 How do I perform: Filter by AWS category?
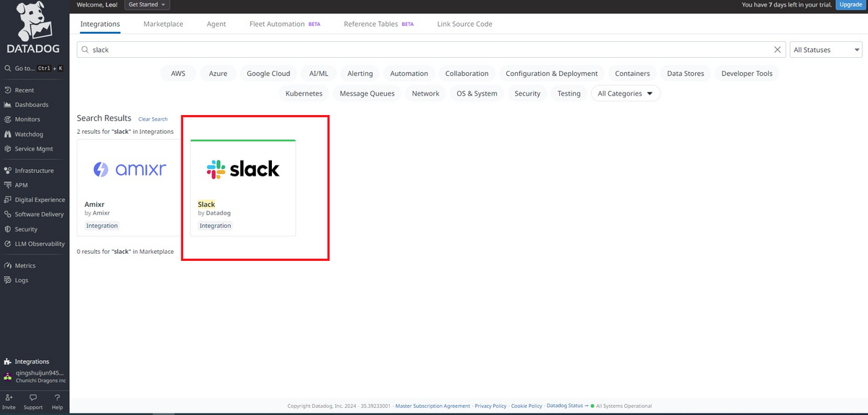(x=178, y=73)
